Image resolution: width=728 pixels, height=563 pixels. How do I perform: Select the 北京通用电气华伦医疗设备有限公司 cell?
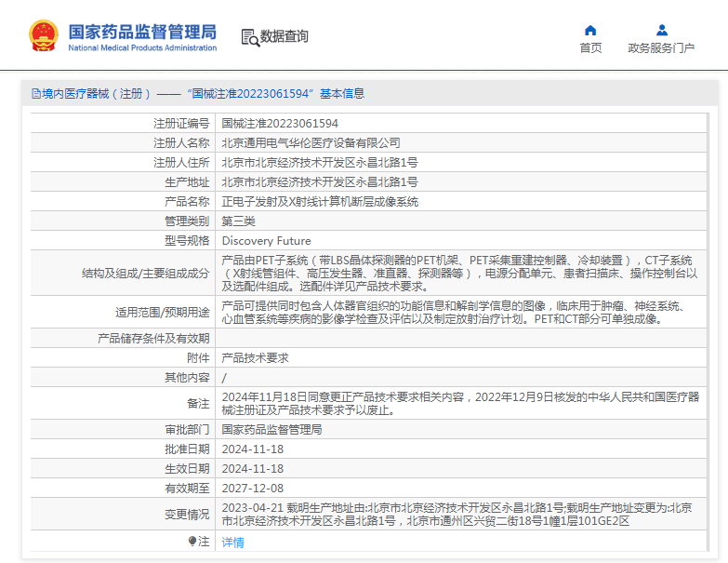[311, 143]
